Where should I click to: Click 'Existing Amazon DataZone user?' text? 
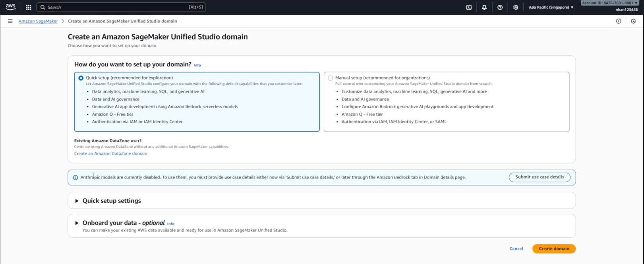tap(108, 141)
